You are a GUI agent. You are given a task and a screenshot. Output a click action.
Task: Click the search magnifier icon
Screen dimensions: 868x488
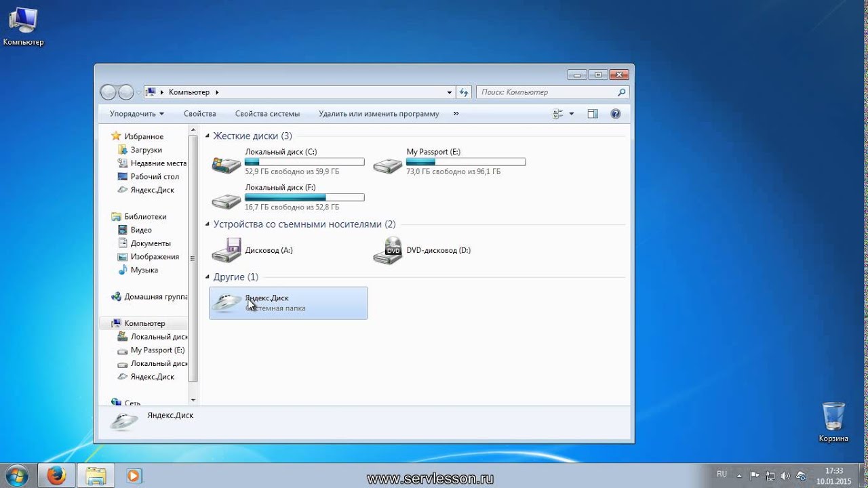coord(622,92)
